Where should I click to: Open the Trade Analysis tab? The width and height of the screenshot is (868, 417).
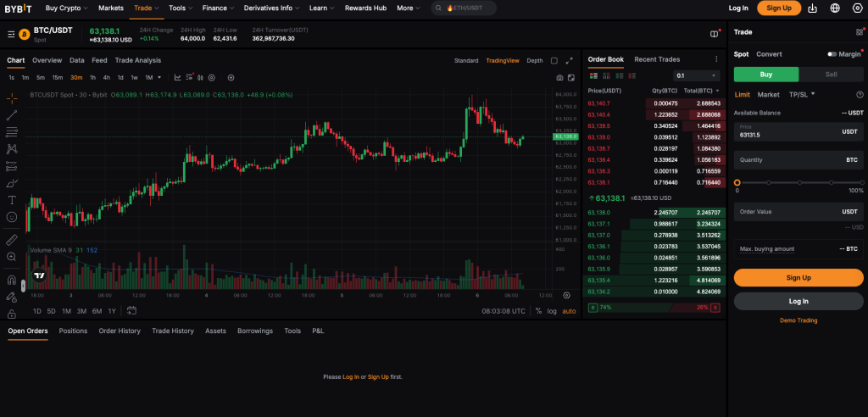[138, 60]
